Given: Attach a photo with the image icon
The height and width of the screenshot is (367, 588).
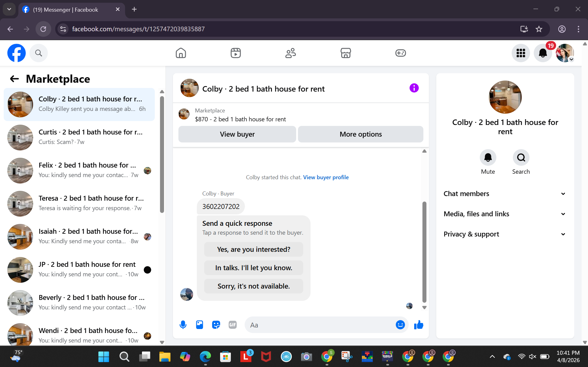Looking at the screenshot, I should [x=200, y=325].
